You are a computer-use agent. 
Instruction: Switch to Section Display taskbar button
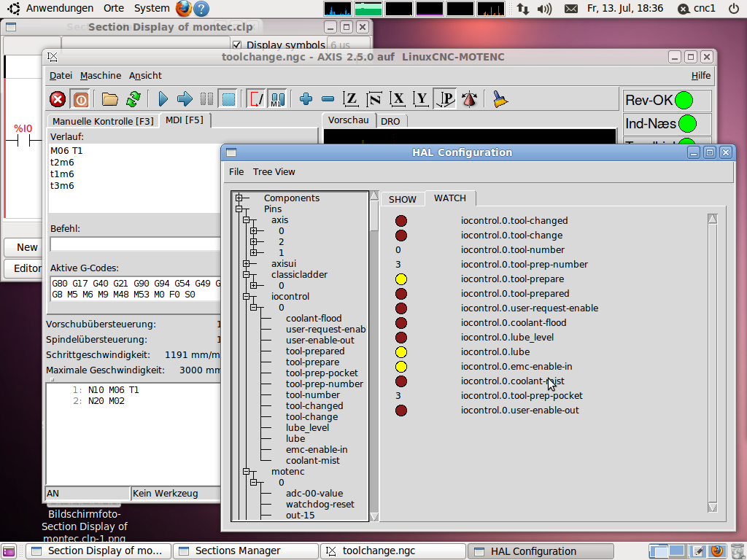click(98, 551)
